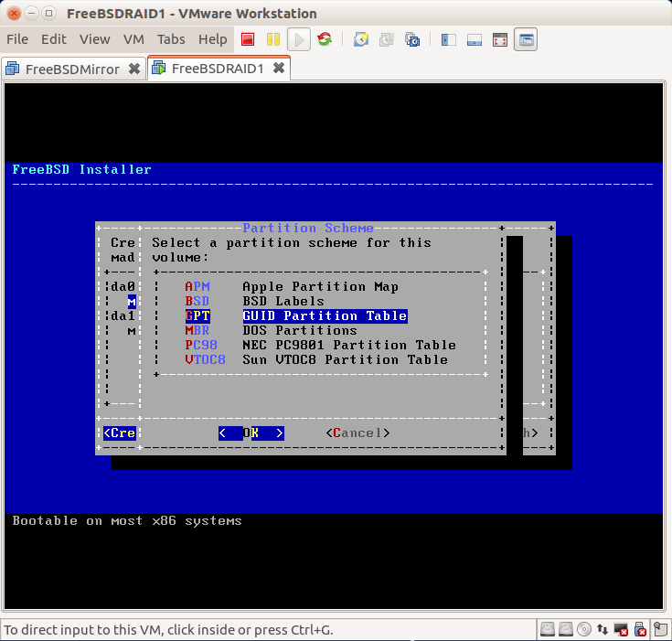Viewport: 672px width, 641px height.
Task: Select the MBR DOS Partitions scheme
Action: coord(271,330)
